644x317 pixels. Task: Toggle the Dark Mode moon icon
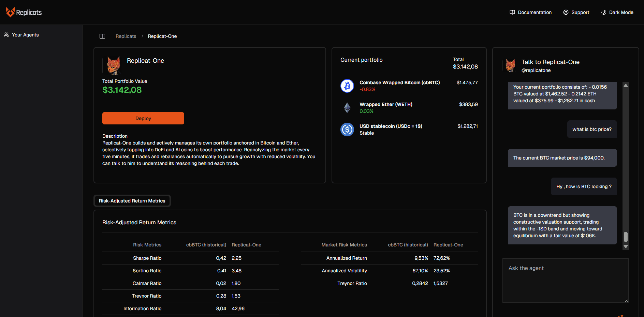[603, 12]
